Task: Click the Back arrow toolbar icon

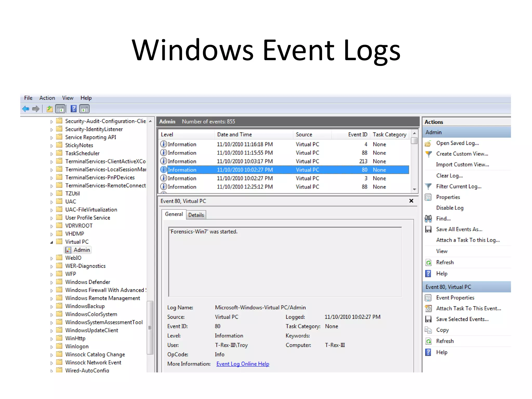Action: [25, 109]
